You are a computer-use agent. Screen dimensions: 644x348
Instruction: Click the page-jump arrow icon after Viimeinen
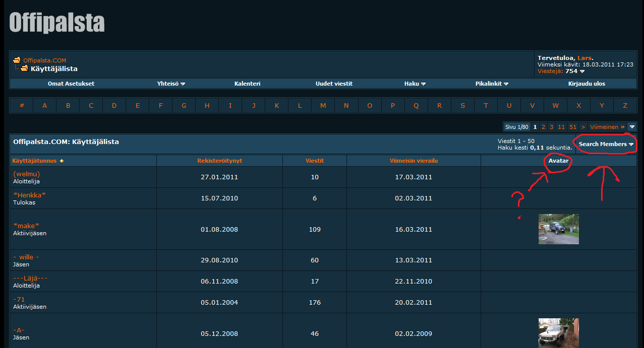pyautogui.click(x=632, y=127)
